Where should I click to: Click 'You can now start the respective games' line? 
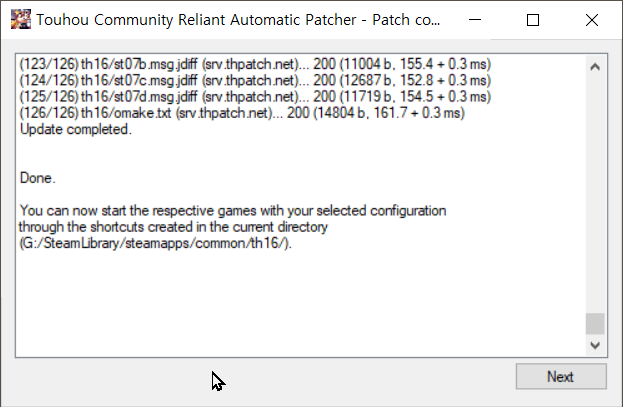point(233,211)
